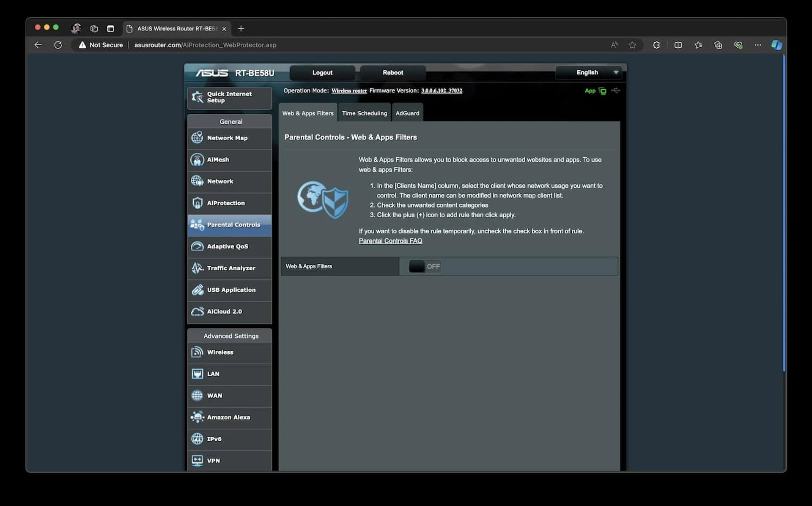Reload the page with the refresh icon
812x506 pixels.
(x=58, y=45)
